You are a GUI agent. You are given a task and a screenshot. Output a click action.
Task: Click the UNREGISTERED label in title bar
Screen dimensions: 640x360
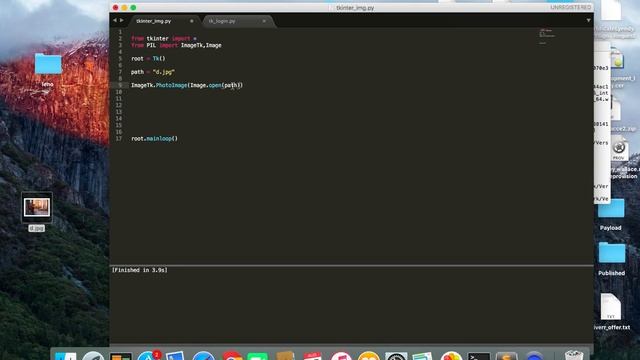(570, 7)
